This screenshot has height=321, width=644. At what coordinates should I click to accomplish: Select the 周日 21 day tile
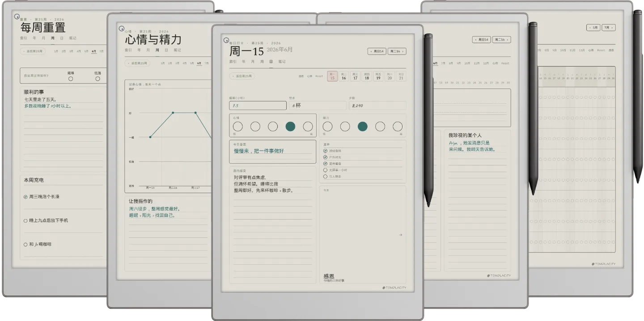point(401,76)
